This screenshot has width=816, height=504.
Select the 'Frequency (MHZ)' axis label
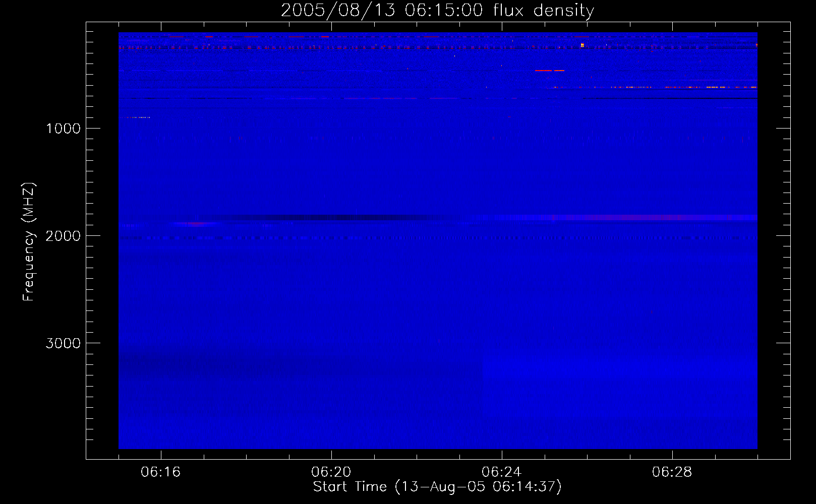coord(29,242)
